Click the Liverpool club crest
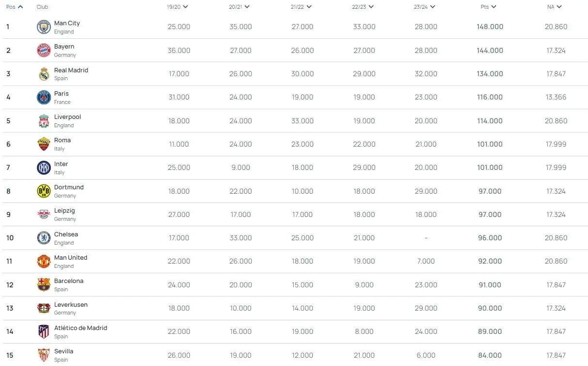 44,121
